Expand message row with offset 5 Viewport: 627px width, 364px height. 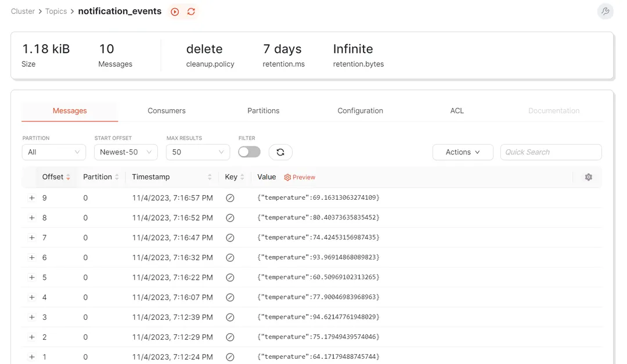32,277
